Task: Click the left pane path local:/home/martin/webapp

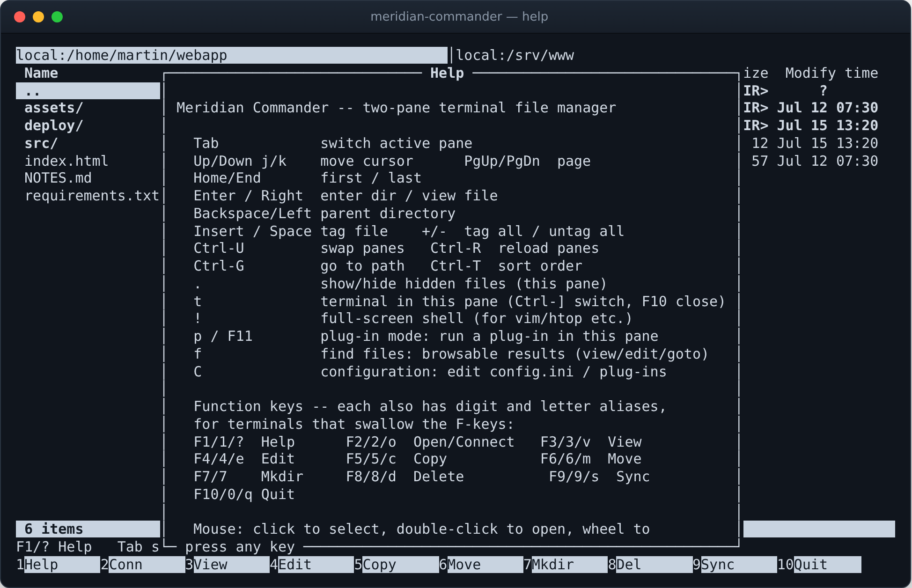Action: pos(232,55)
